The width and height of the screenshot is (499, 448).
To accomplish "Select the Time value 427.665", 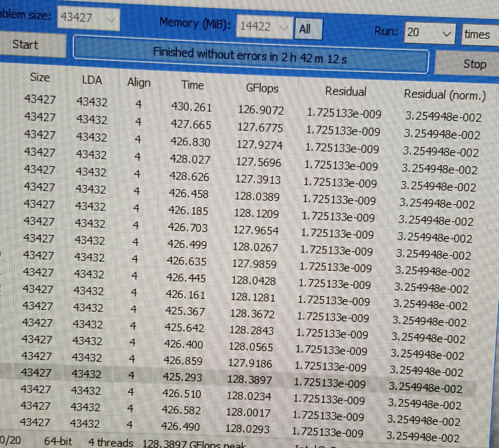I will pyautogui.click(x=191, y=125).
